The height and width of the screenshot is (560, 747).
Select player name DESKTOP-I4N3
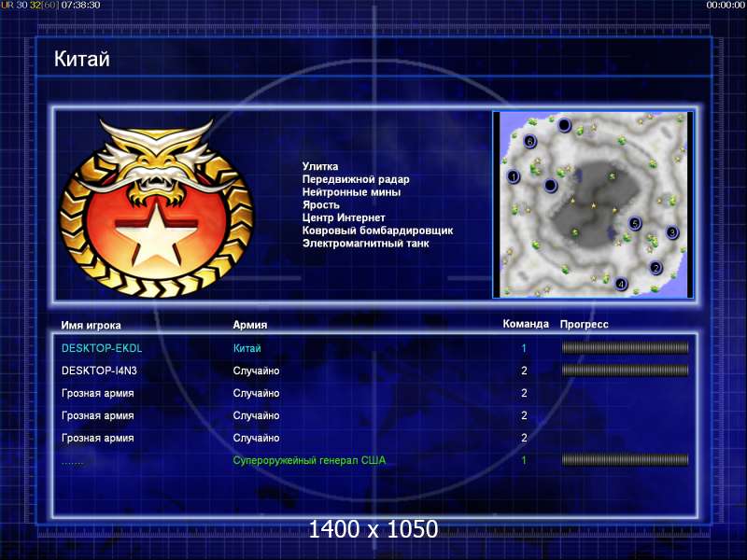pyautogui.click(x=99, y=371)
